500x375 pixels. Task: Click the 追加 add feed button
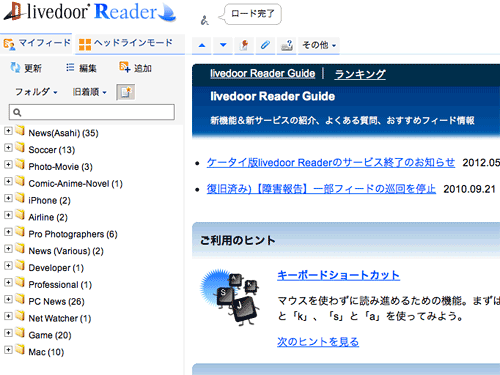tap(135, 68)
